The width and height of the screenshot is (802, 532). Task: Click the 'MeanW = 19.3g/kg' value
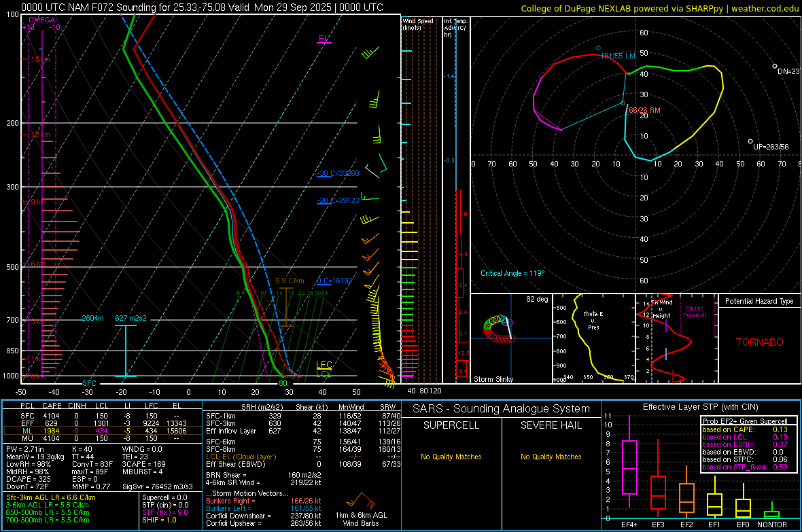click(35, 457)
